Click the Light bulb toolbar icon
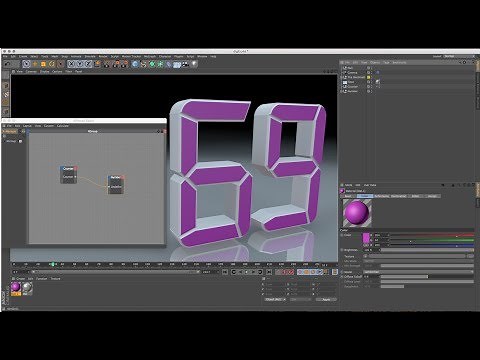This screenshot has height=360, width=480. point(194,64)
